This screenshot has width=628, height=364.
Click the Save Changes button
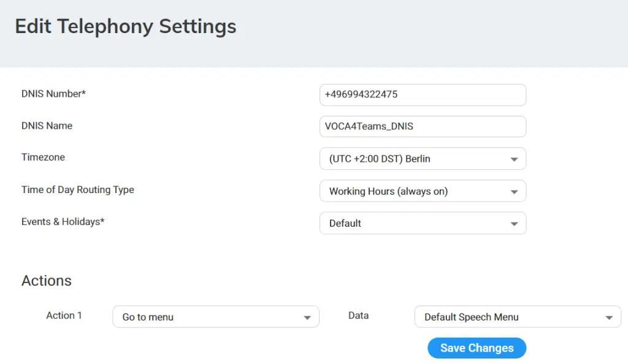click(x=477, y=348)
